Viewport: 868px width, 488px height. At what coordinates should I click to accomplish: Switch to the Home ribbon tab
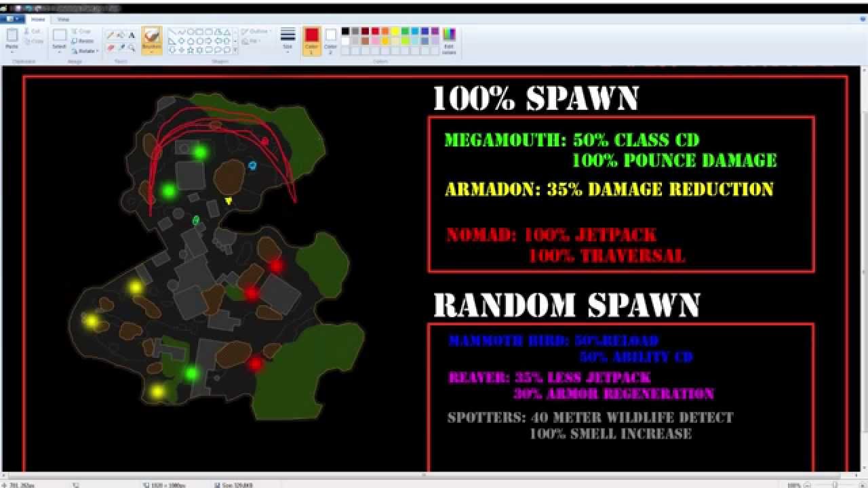(x=38, y=20)
